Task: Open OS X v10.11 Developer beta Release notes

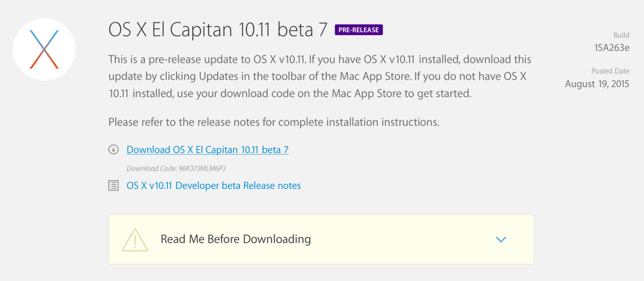Action: pos(213,186)
